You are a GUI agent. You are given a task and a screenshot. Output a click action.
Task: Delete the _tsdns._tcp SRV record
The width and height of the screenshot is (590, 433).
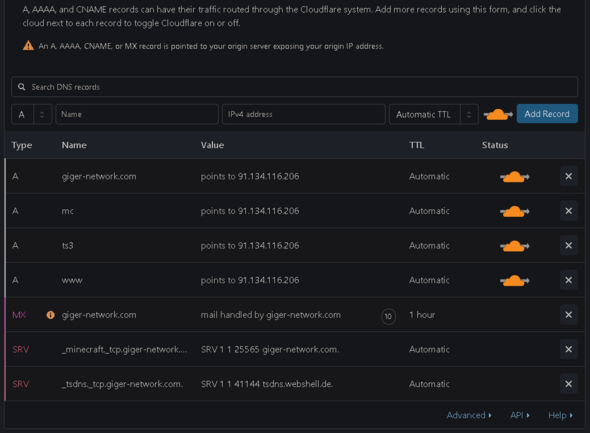pos(569,384)
